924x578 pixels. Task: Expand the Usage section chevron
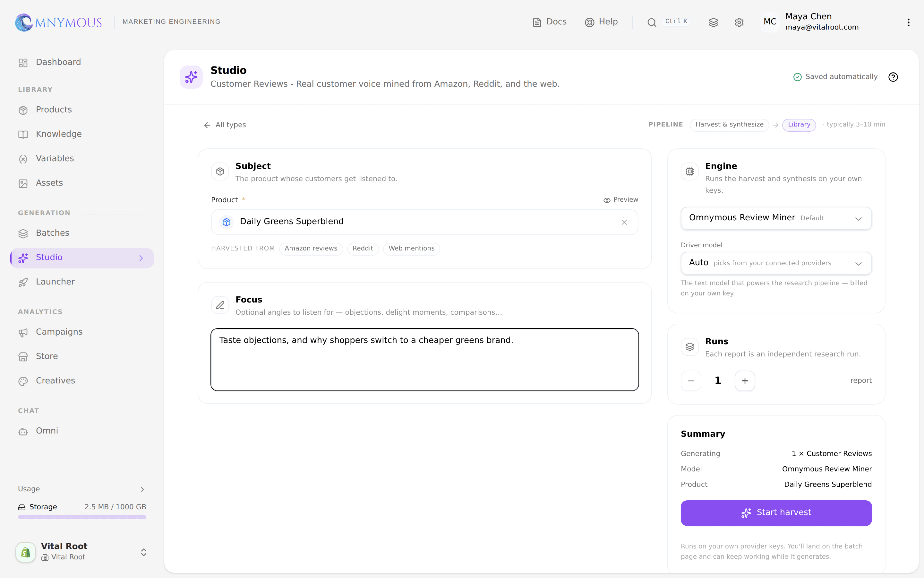(x=142, y=489)
